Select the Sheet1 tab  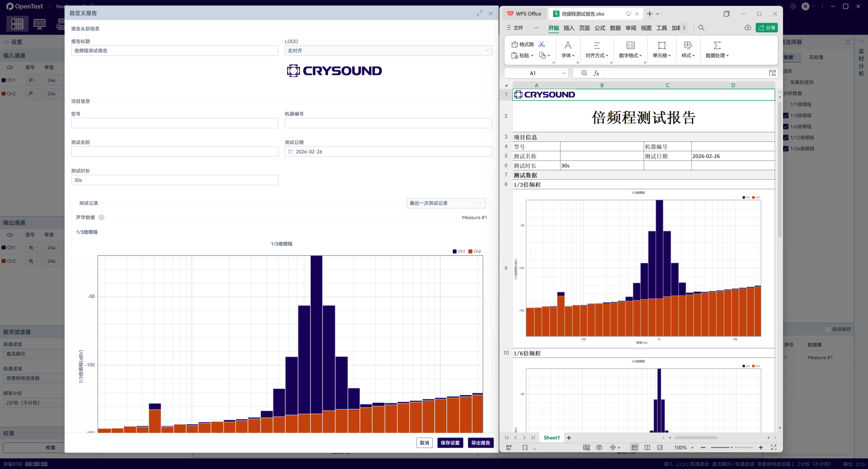coord(551,438)
